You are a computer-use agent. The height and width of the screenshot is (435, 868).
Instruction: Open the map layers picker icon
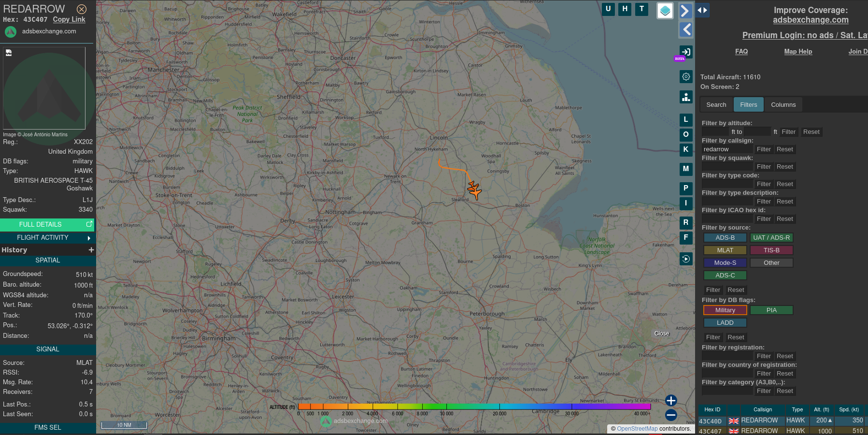coord(665,11)
